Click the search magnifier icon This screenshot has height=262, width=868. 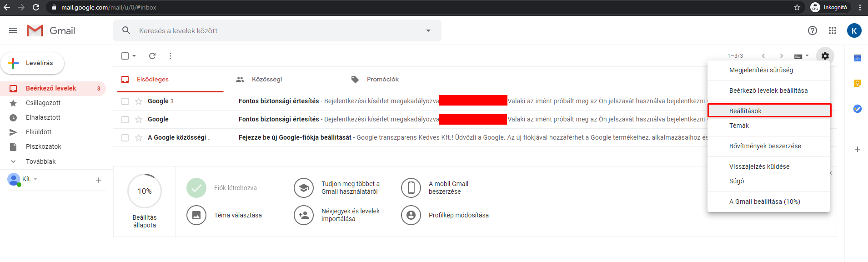(126, 30)
